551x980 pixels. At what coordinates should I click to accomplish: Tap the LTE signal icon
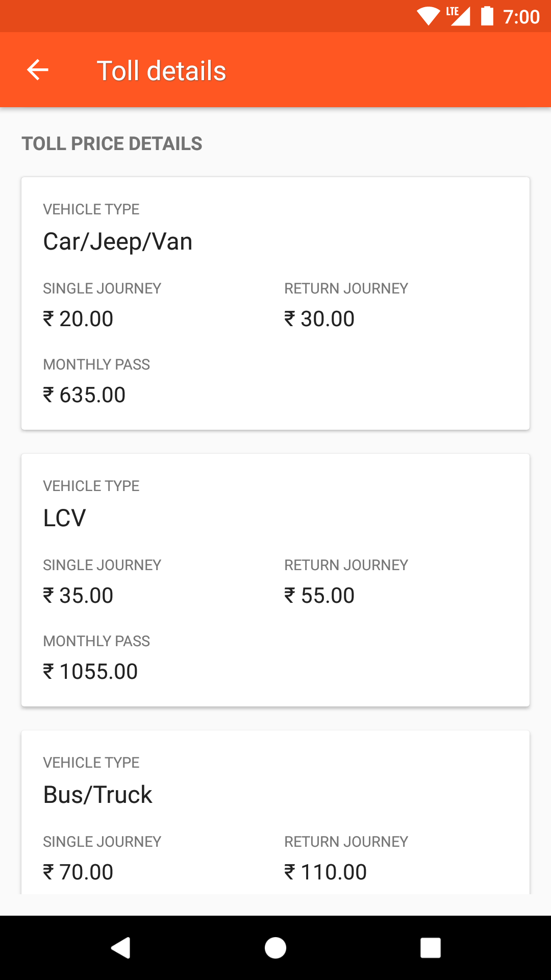click(458, 16)
